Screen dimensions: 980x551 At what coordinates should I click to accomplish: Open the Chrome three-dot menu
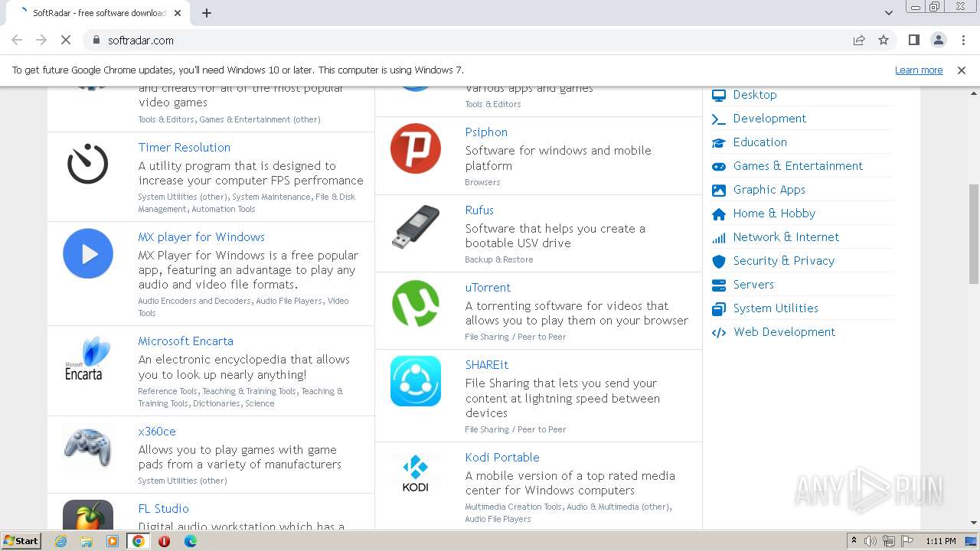point(963,40)
